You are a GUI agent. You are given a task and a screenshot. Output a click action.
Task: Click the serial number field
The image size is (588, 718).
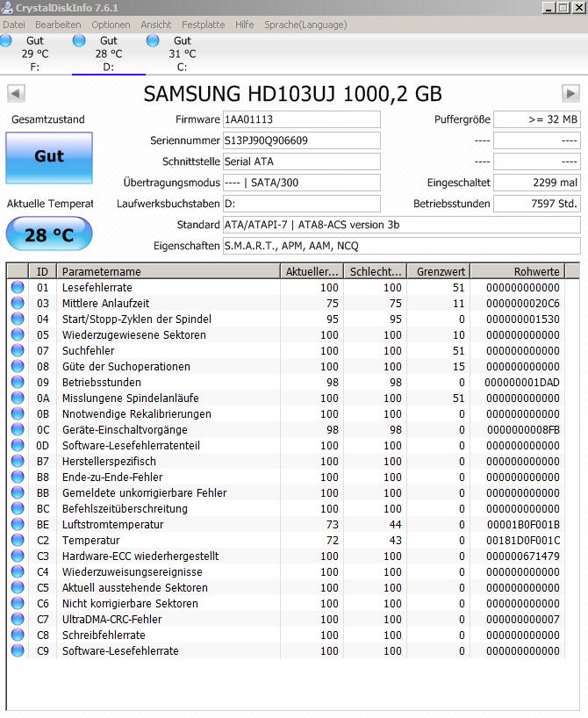301,140
